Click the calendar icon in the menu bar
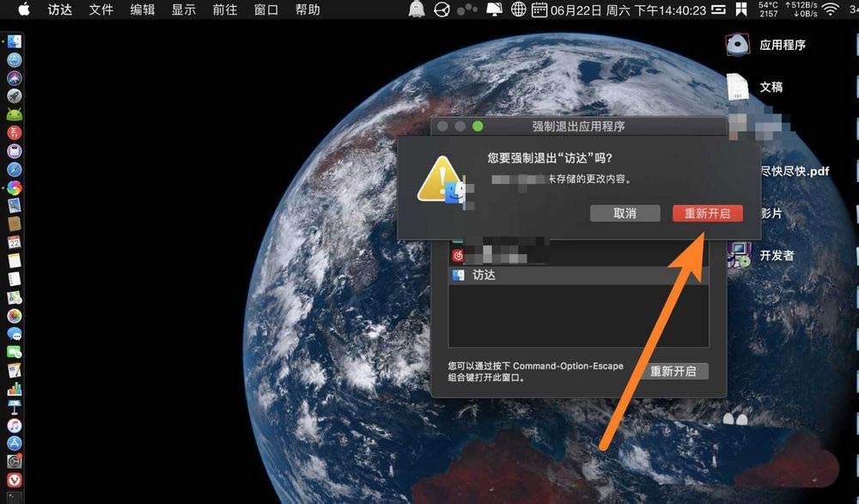 tap(539, 9)
